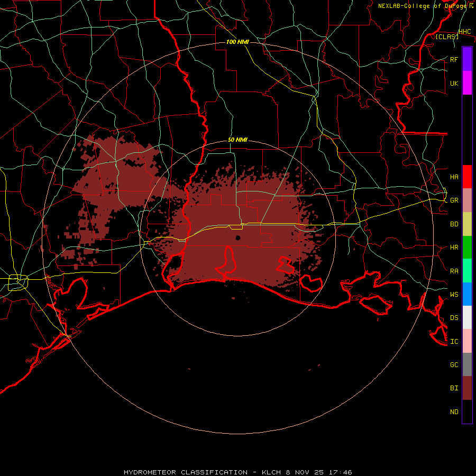The image size is (476, 476).
Task: Click the UK legend label
Action: point(454,83)
